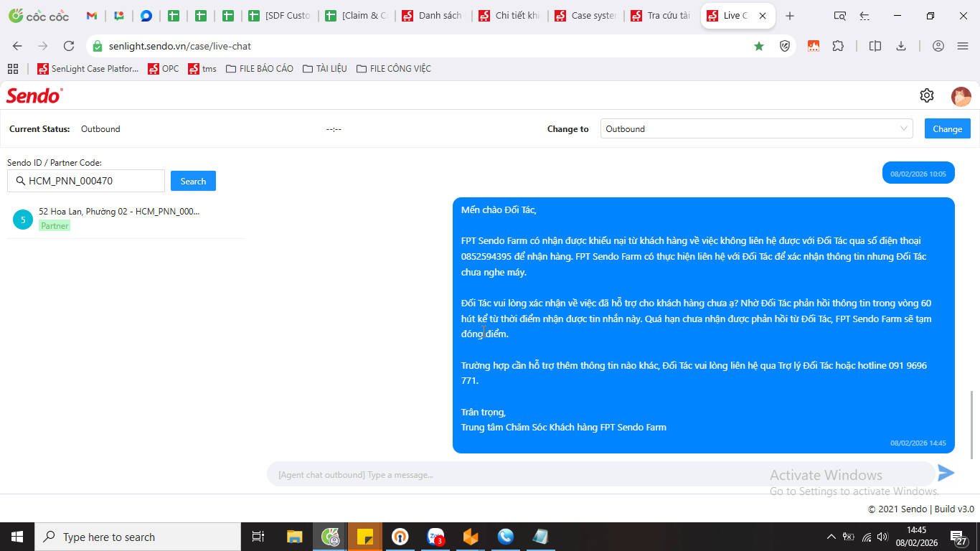Click the chat panel vertical scrollbar

click(x=973, y=425)
